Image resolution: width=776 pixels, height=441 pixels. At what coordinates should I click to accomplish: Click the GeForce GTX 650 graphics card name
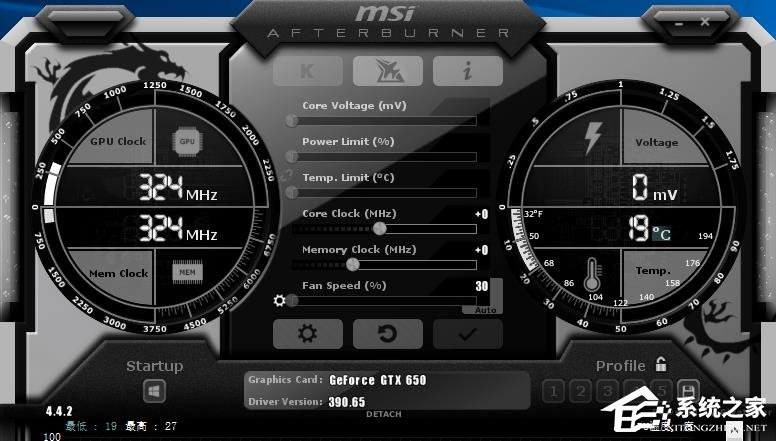pyautogui.click(x=378, y=380)
